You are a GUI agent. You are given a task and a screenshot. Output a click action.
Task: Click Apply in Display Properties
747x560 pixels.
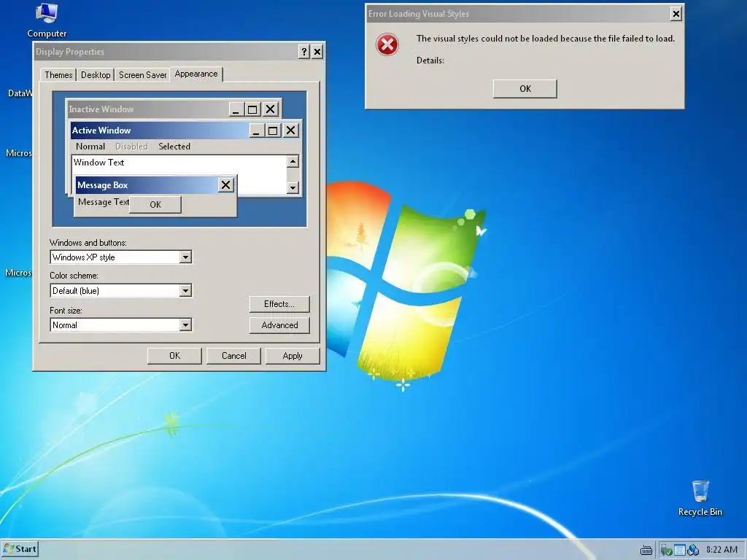[292, 356]
